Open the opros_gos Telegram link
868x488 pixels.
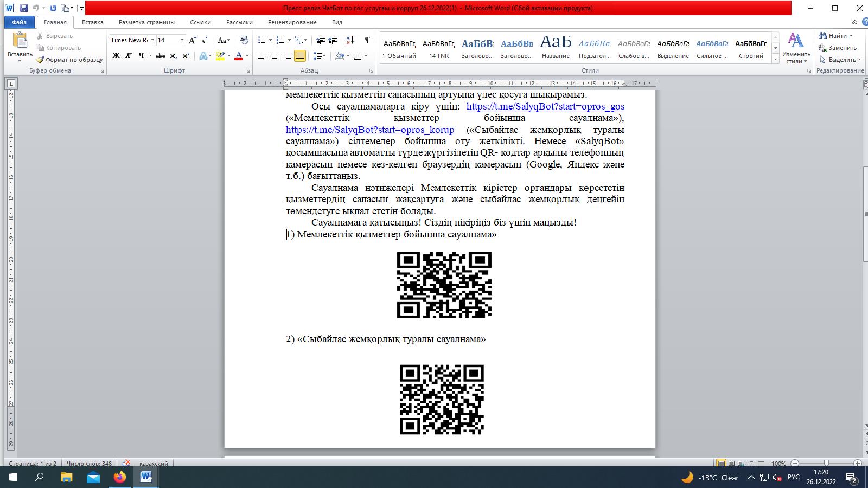(545, 106)
